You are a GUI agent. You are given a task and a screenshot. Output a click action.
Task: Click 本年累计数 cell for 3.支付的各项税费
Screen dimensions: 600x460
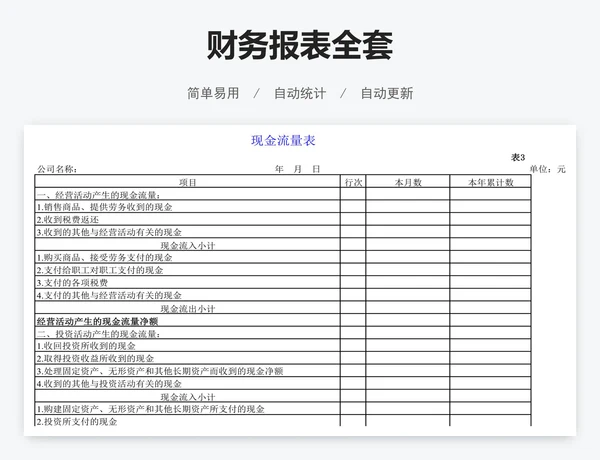click(x=491, y=283)
